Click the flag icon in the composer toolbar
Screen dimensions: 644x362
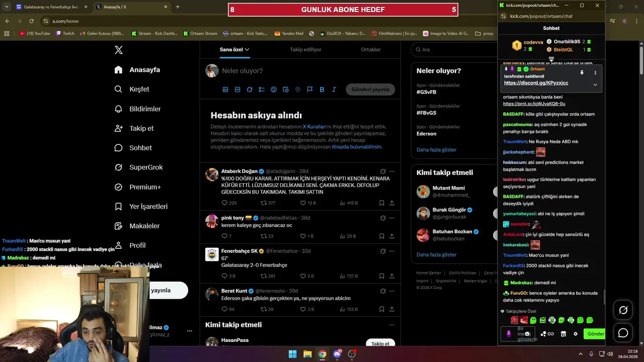pyautogui.click(x=310, y=89)
